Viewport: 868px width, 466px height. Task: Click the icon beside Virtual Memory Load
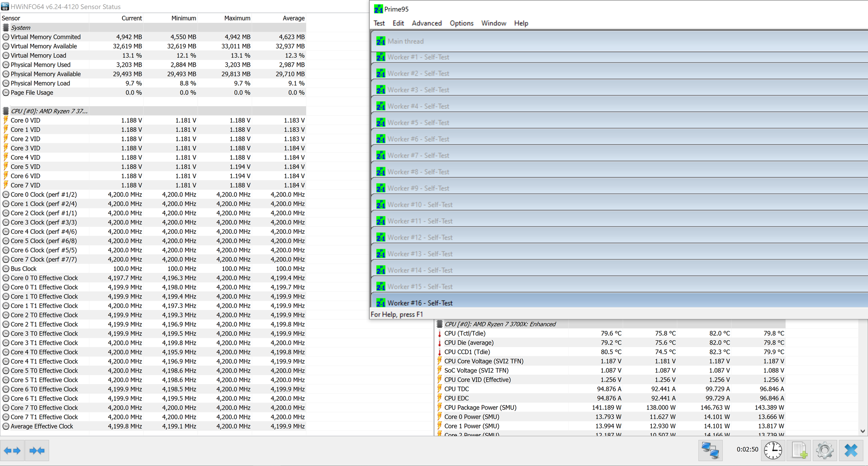click(x=6, y=55)
